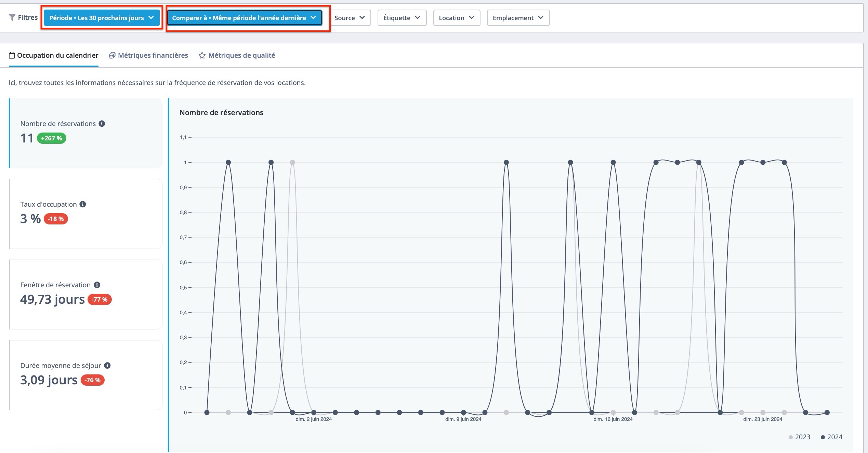Open the Comparer à dropdown
The height and width of the screenshot is (453, 868).
pos(244,18)
